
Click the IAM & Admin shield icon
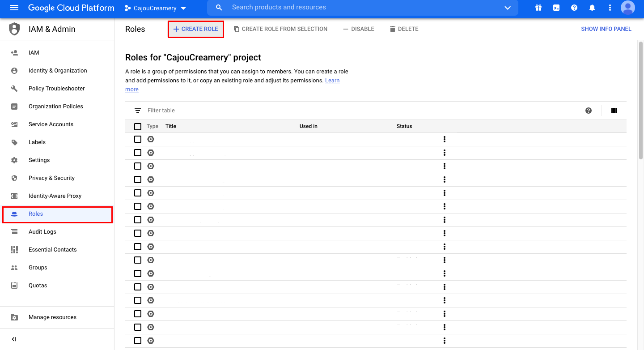pyautogui.click(x=14, y=29)
